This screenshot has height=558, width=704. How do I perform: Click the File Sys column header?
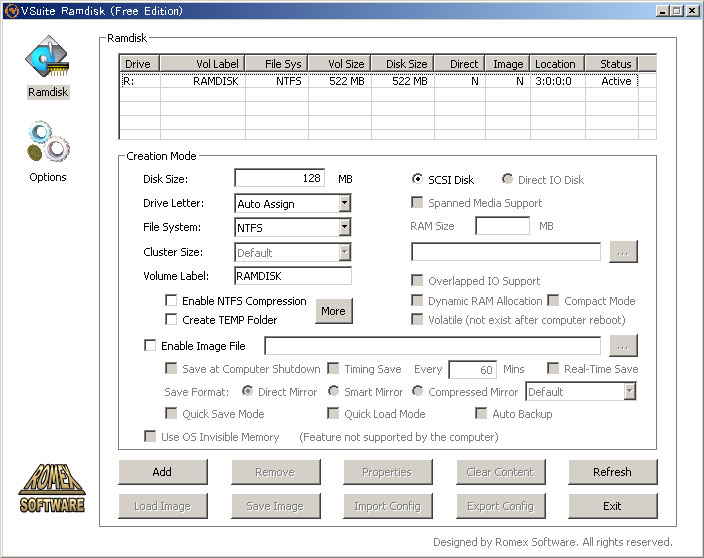tap(277, 63)
